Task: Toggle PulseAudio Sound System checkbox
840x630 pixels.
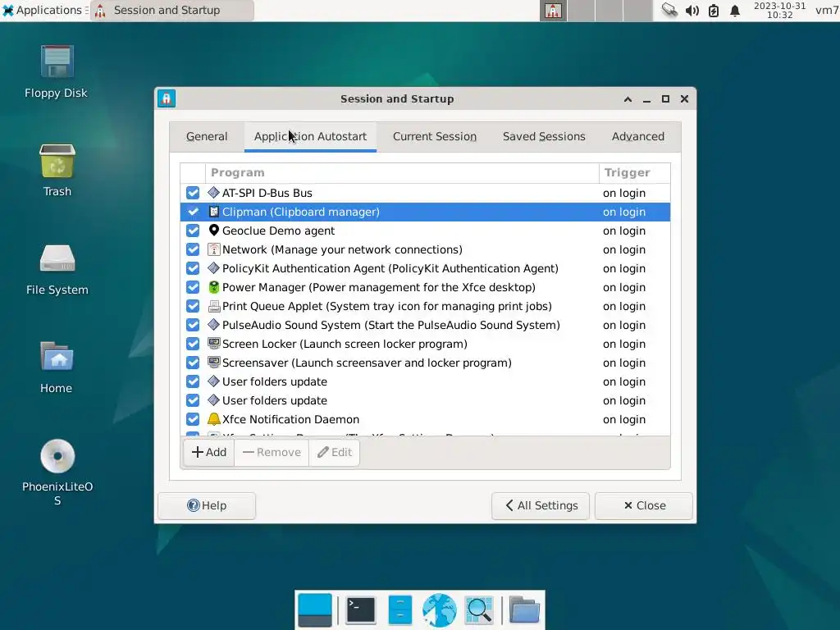Action: 193,325
